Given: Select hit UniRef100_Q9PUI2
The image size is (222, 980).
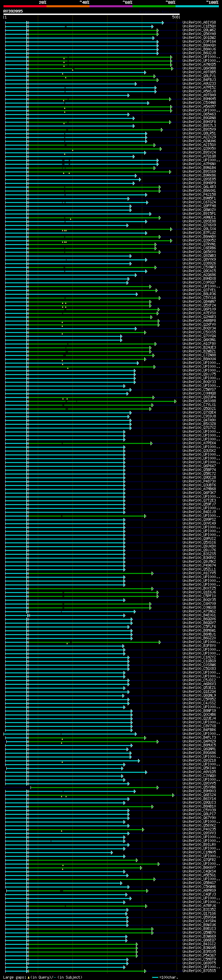Looking at the screenshot, I should 199,539.
